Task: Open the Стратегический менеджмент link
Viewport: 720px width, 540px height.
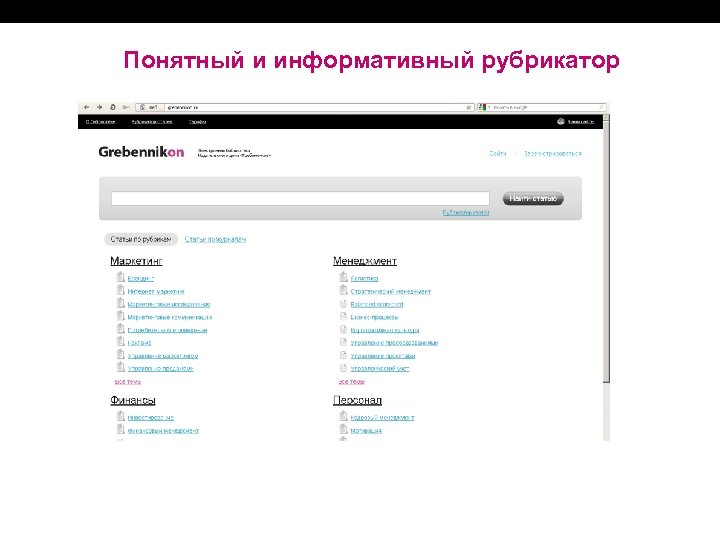Action: pos(391,292)
